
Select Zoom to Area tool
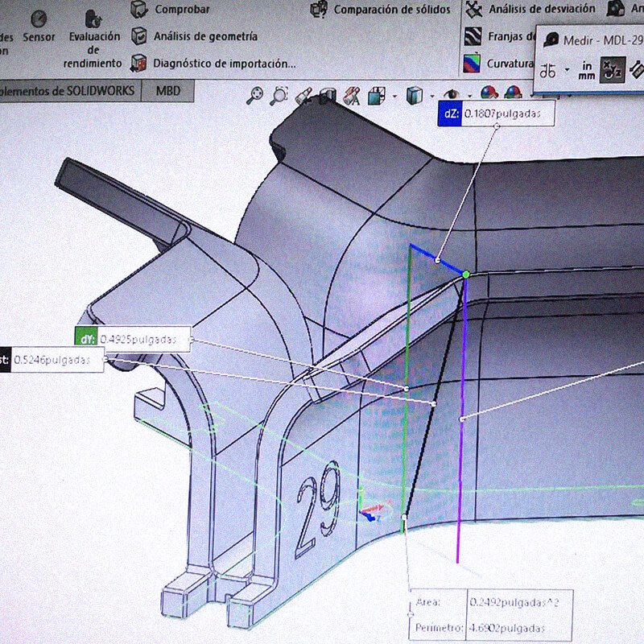(x=279, y=96)
